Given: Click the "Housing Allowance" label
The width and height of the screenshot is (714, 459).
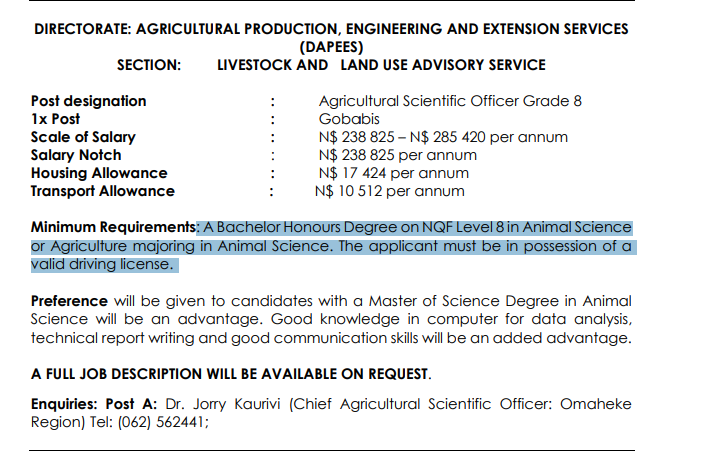Looking at the screenshot, I should (99, 173).
